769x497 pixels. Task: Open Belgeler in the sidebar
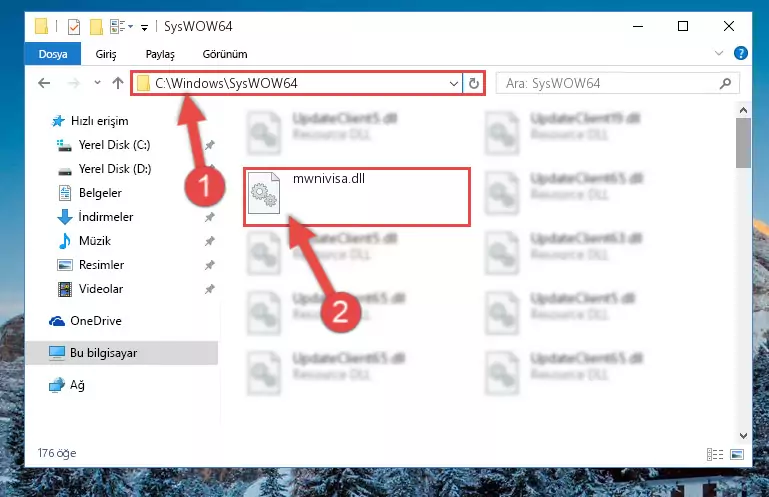[x=100, y=193]
